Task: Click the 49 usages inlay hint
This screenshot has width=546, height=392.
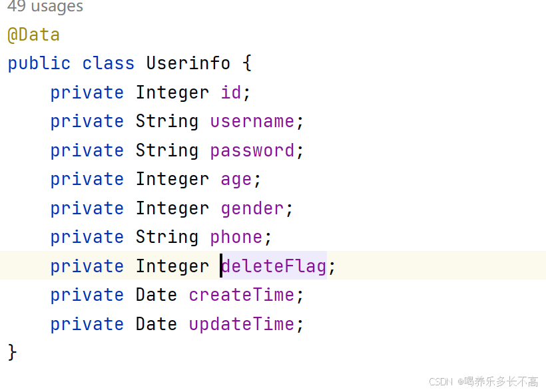Action: coord(45,6)
